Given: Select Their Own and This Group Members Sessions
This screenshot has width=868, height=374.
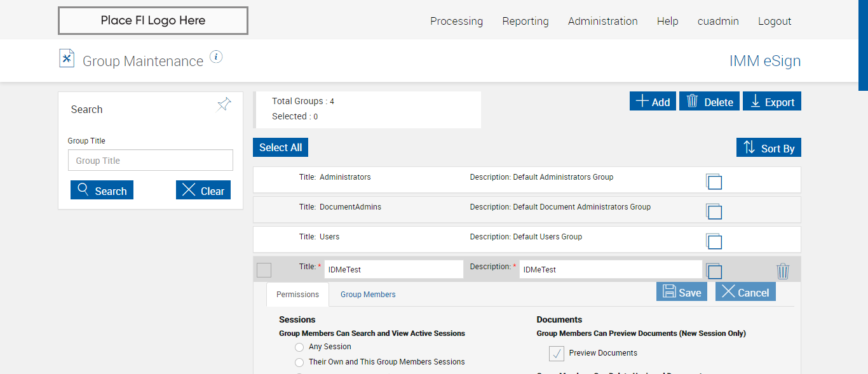Looking at the screenshot, I should point(299,363).
